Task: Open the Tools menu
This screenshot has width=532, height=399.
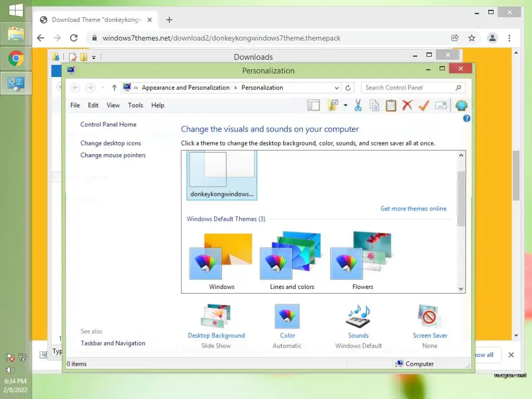Action: coord(136,105)
